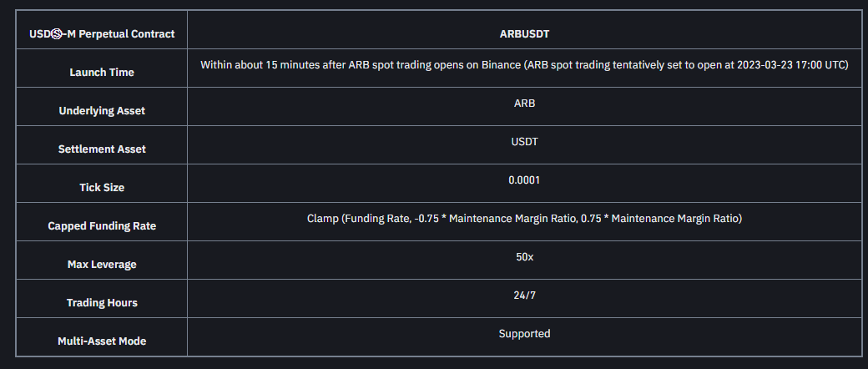Click the Launch Time row label
Image resolution: width=868 pixels, height=369 pixels.
point(102,73)
